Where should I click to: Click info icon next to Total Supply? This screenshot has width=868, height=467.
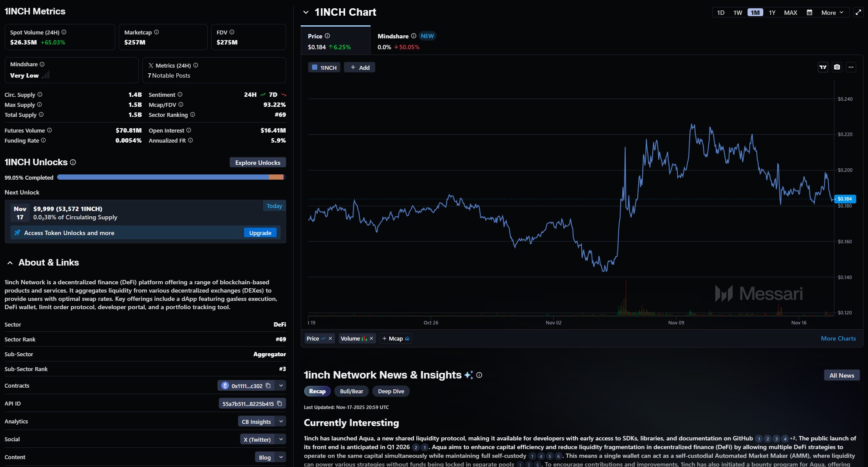tap(41, 115)
